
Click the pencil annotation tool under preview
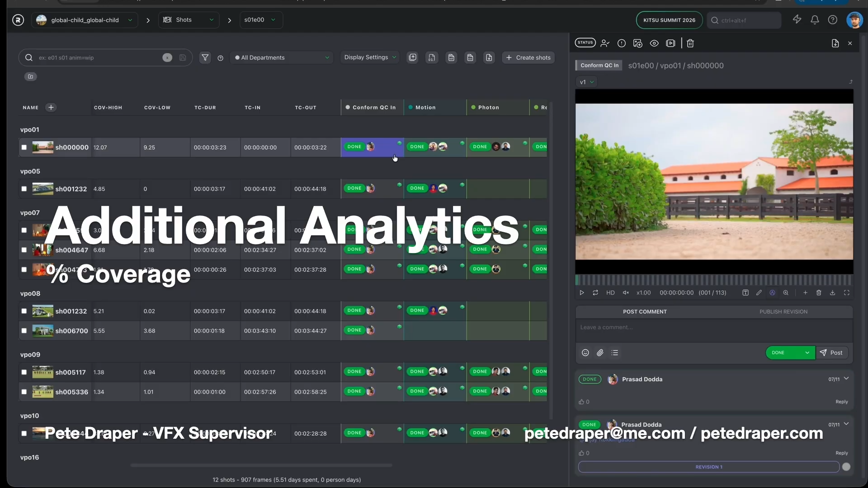(759, 293)
